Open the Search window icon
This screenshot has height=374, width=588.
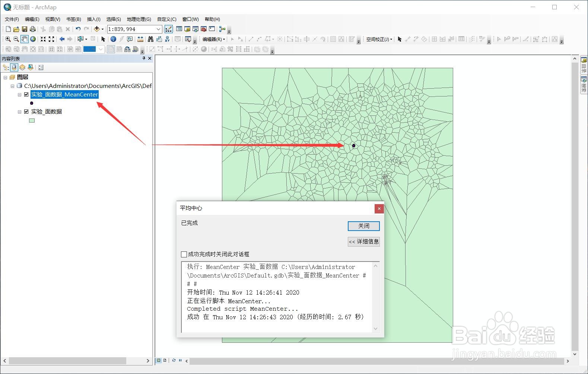(196, 29)
